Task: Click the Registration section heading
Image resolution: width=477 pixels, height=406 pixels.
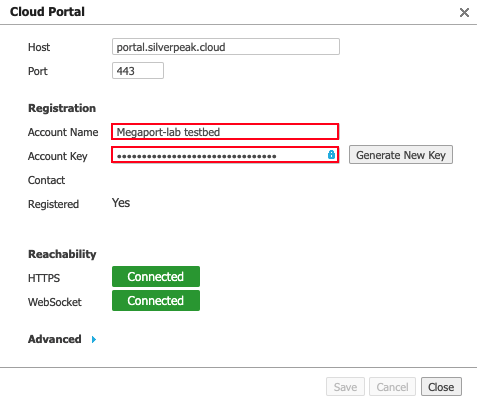Action: [x=62, y=108]
